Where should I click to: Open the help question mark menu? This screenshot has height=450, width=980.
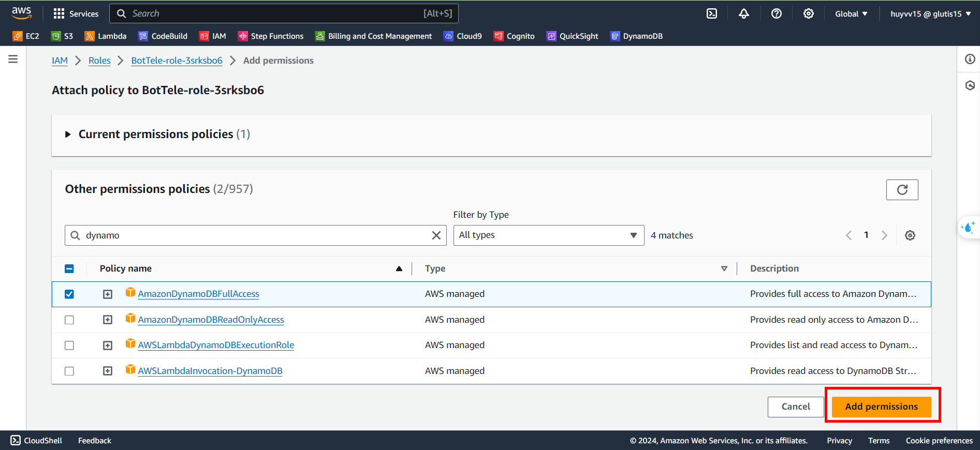[777, 13]
